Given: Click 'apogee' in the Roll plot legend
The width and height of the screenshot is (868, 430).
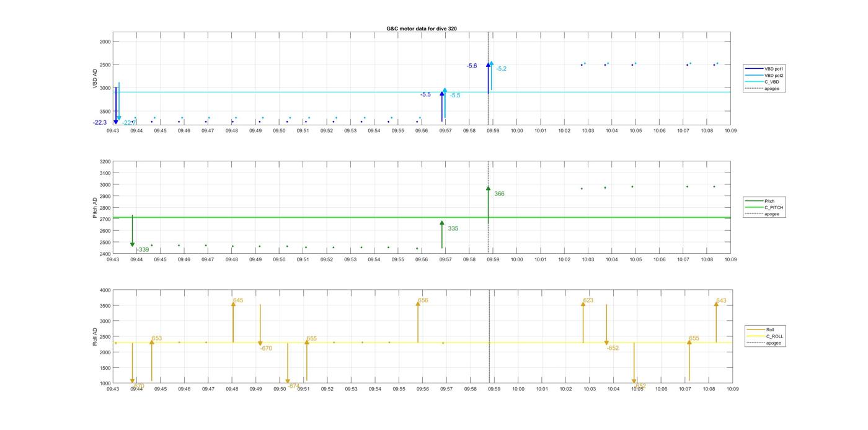Looking at the screenshot, I should [x=774, y=343].
